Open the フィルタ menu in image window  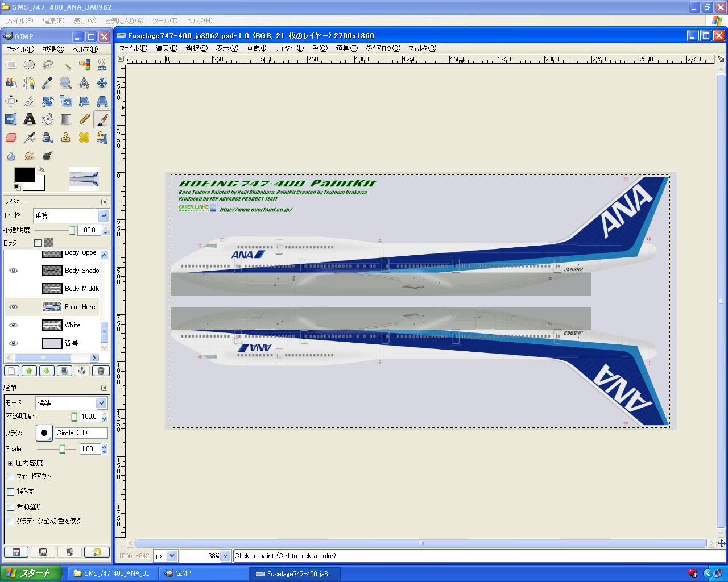coord(422,48)
